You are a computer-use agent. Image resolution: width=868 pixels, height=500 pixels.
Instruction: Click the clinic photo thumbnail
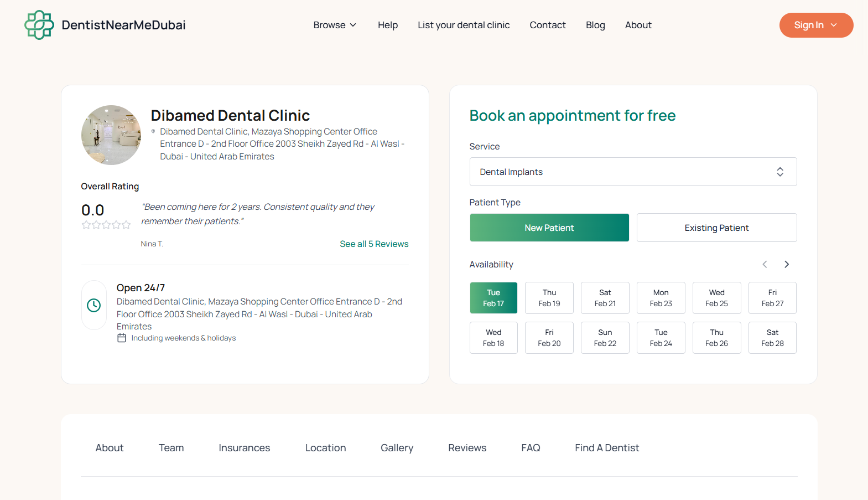click(x=111, y=135)
